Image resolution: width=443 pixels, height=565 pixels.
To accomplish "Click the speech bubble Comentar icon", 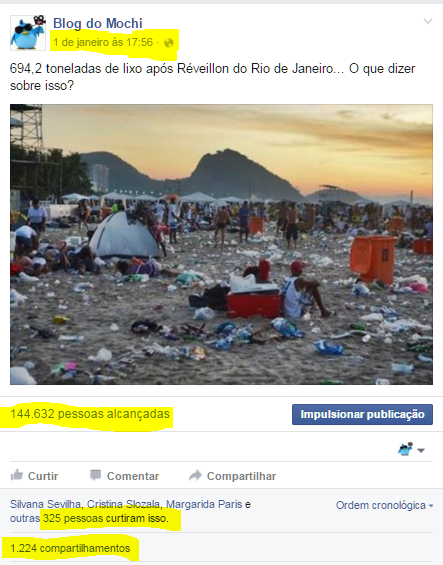I will [x=95, y=475].
